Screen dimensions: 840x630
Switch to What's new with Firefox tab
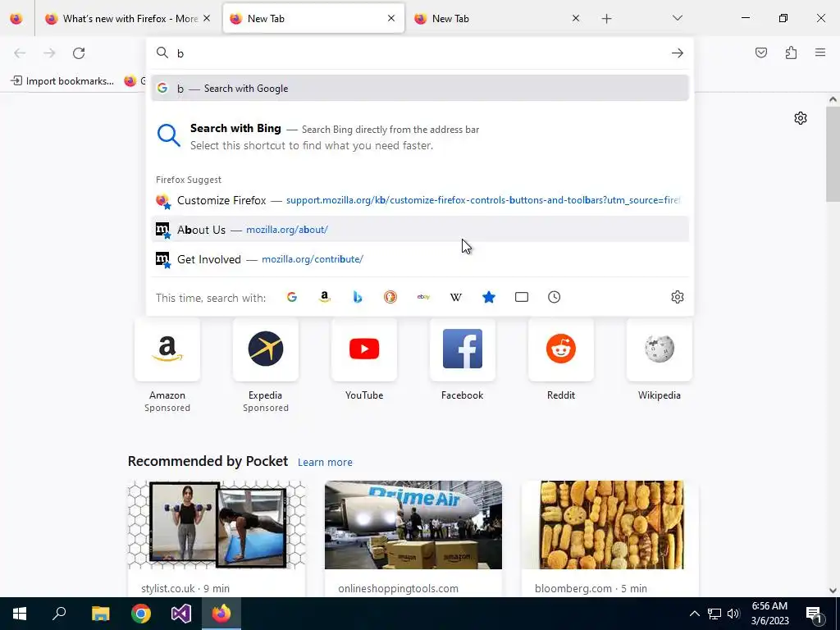[129, 19]
